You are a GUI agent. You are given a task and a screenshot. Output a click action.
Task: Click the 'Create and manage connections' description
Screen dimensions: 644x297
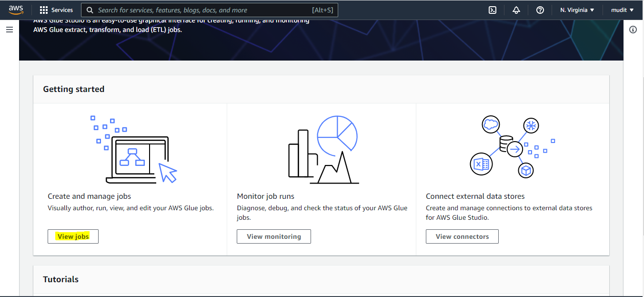pos(509,213)
